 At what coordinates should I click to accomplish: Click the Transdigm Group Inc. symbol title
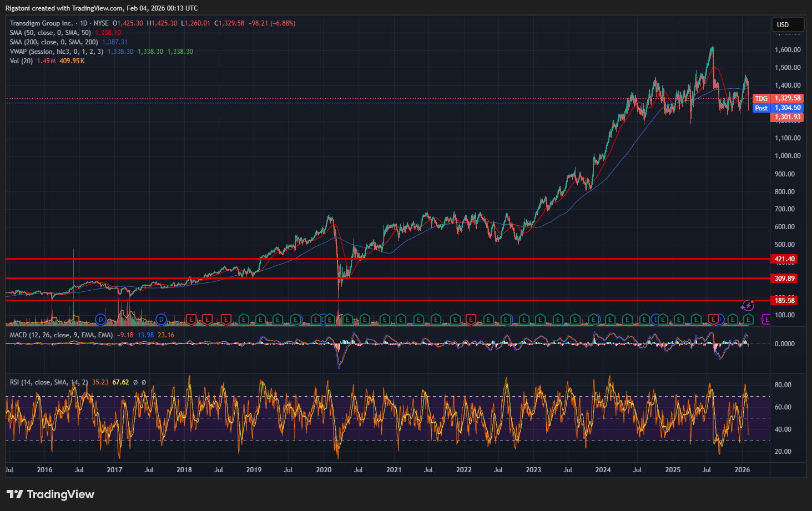(41, 23)
